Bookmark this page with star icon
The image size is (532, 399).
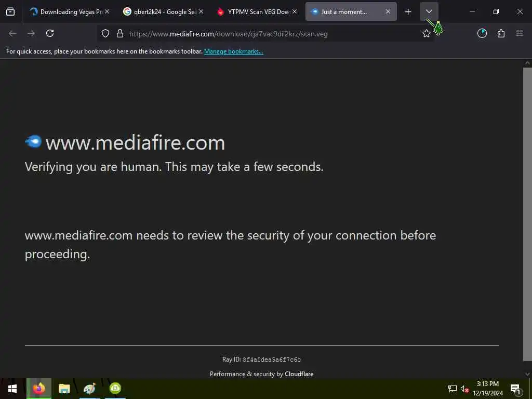(x=426, y=33)
